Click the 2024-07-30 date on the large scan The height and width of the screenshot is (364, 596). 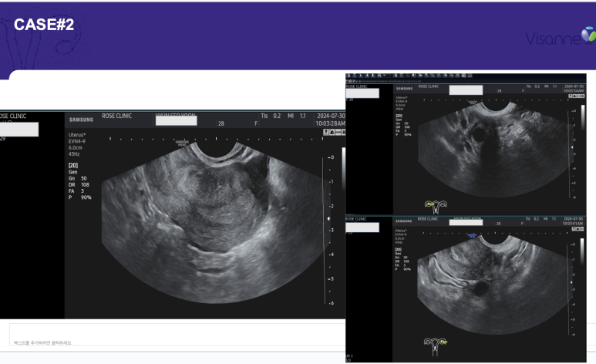(331, 116)
